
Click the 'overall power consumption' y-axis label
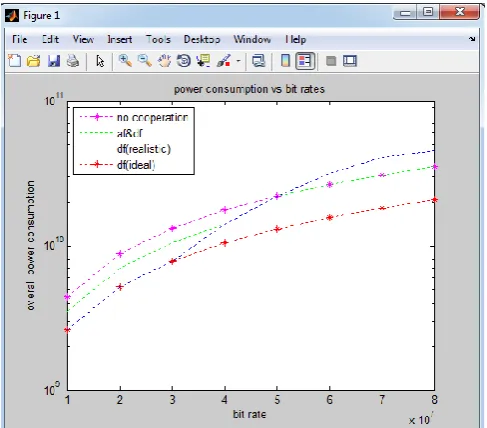(30, 246)
